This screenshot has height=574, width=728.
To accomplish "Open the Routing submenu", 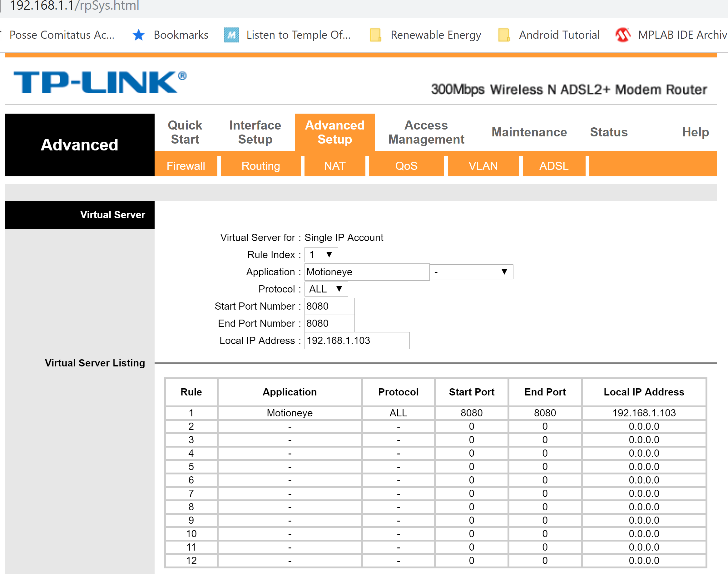I will click(x=260, y=166).
